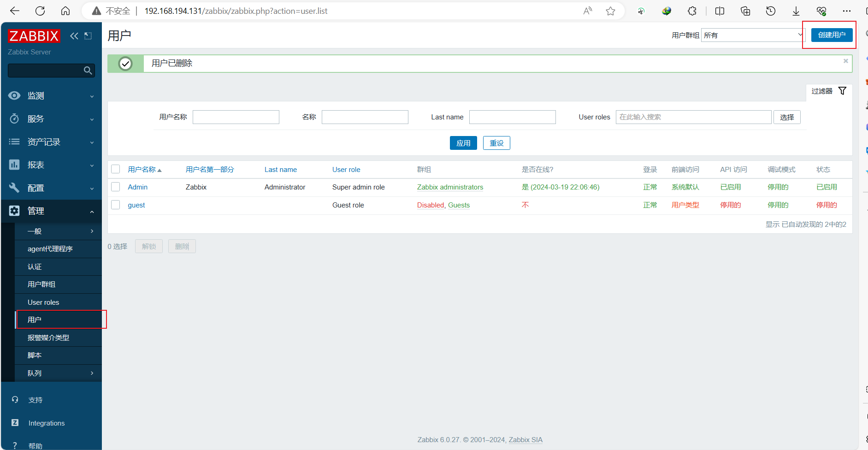Click the 用户名称 filter input field
The height and width of the screenshot is (450, 868).
[236, 117]
